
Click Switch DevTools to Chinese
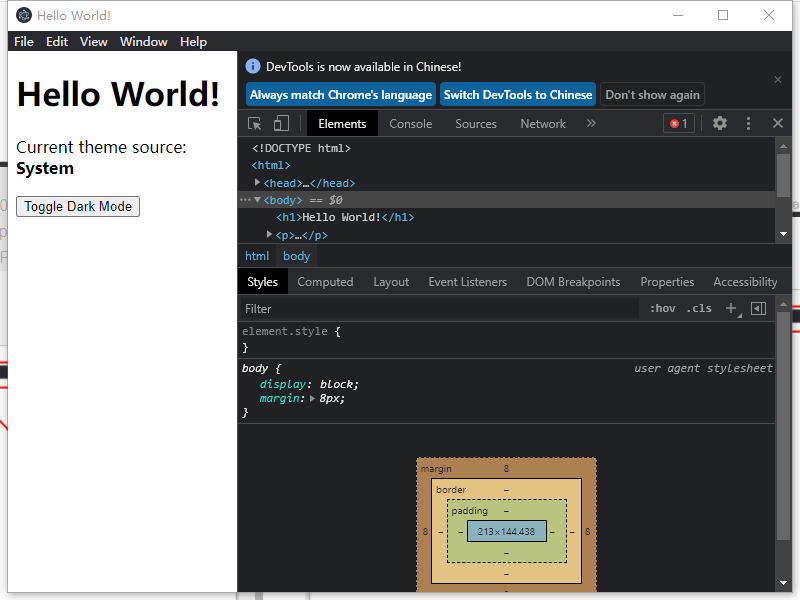point(517,94)
